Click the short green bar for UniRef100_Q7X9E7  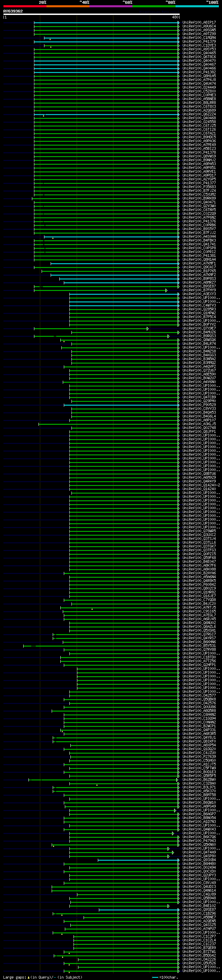coord(91,328)
